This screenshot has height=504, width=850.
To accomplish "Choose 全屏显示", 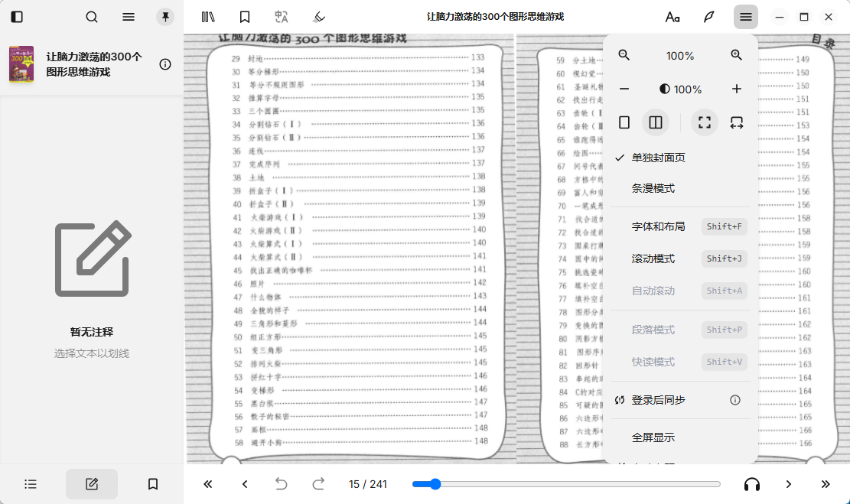I will tap(680, 437).
